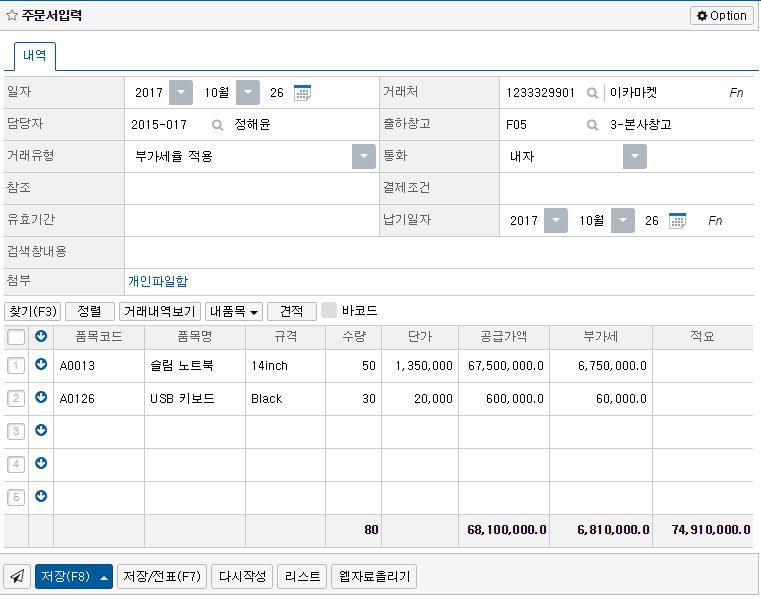Click the Fn icon beside 이카마켓
This screenshot has height=599, width=761.
pyautogui.click(x=736, y=92)
